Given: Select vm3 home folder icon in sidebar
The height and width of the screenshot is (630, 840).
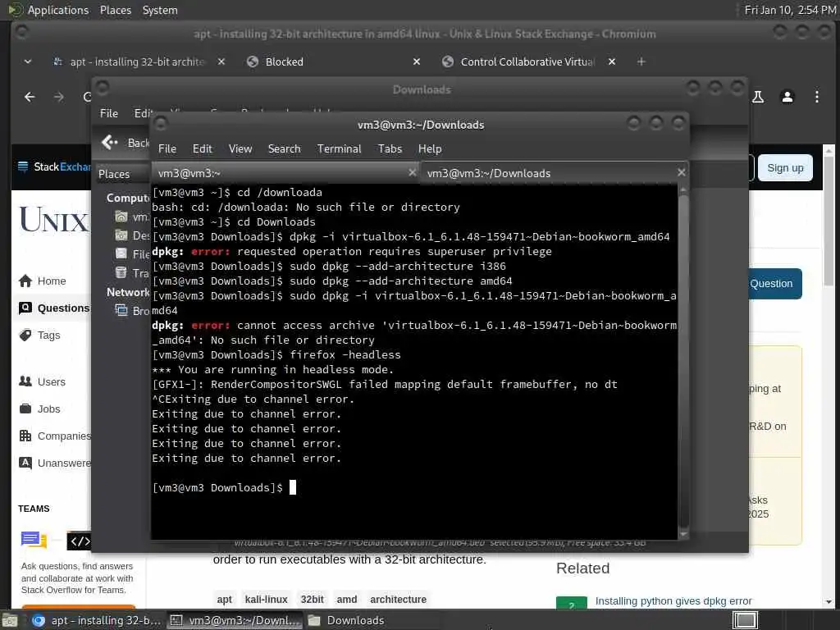Looking at the screenshot, I should (x=121, y=217).
